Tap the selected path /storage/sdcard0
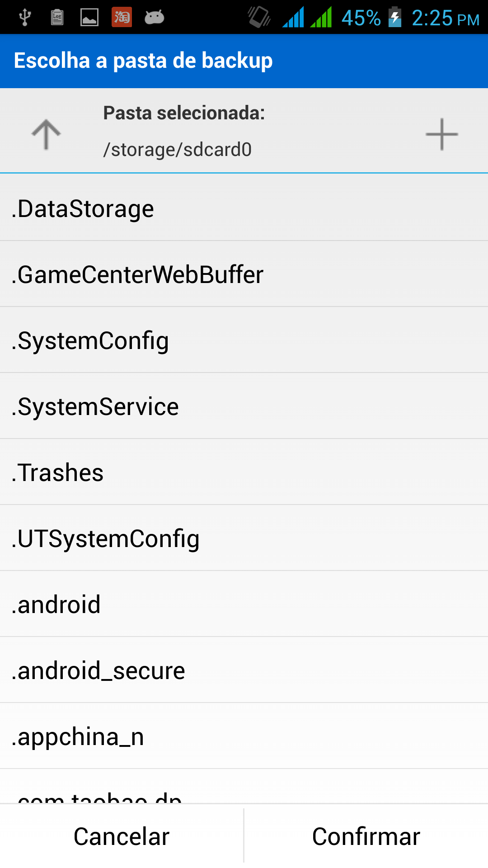 [x=178, y=150]
